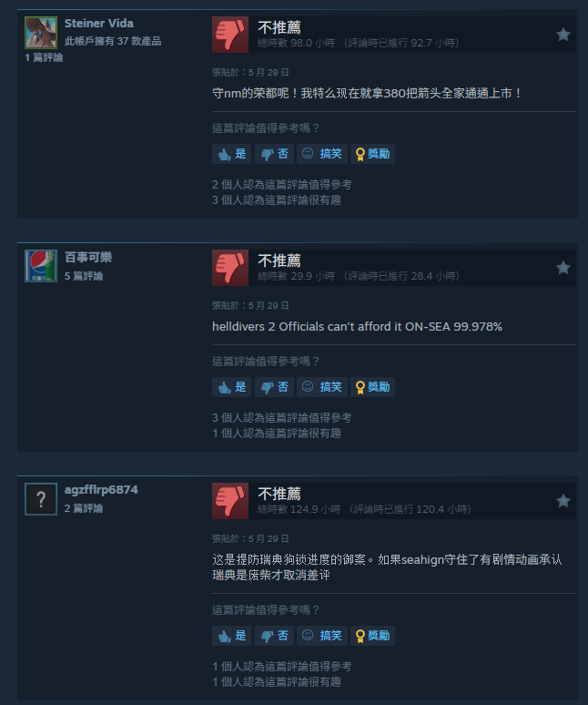Vote 否 (no) on agzfflrp6874's review
Viewport: 588px width, 705px height.
274,636
